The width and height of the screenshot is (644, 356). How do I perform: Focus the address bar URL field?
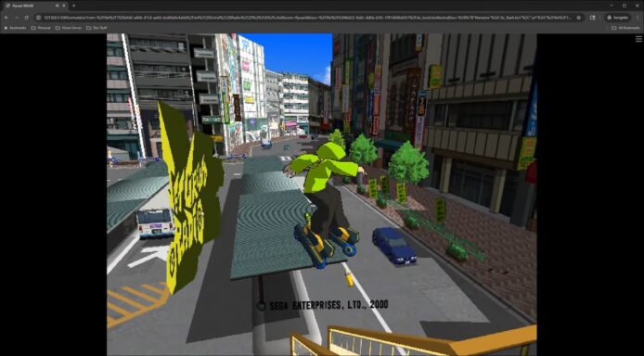click(x=306, y=18)
